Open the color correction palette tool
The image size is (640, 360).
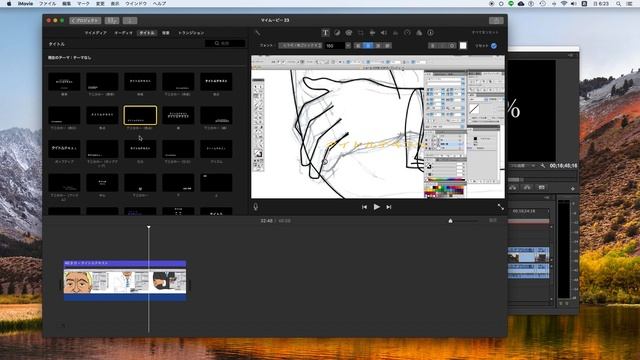point(349,33)
